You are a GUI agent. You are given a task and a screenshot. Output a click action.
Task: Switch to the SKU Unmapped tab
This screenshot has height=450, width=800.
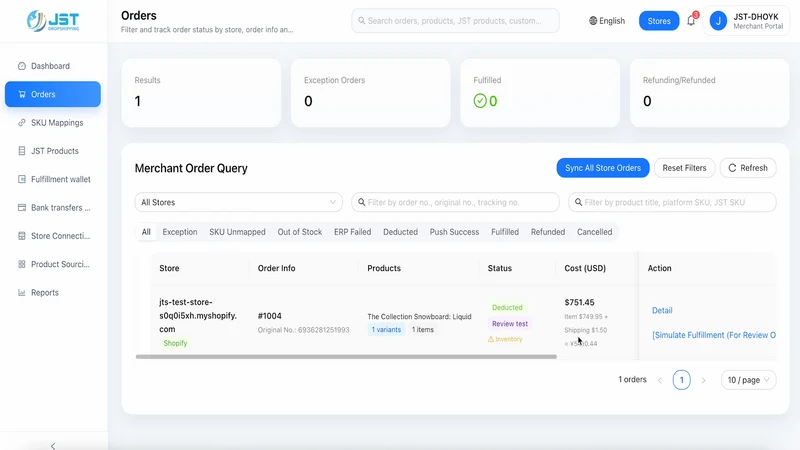tap(237, 232)
